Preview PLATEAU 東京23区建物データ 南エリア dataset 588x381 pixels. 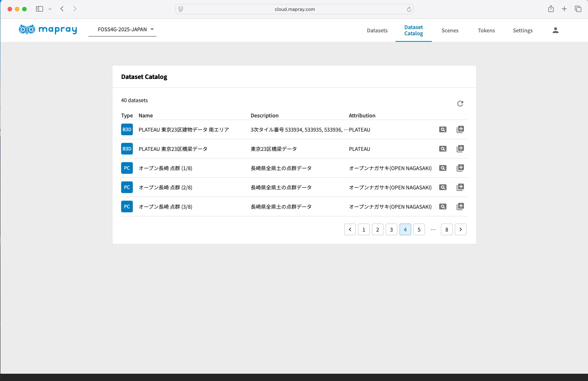[442, 129]
